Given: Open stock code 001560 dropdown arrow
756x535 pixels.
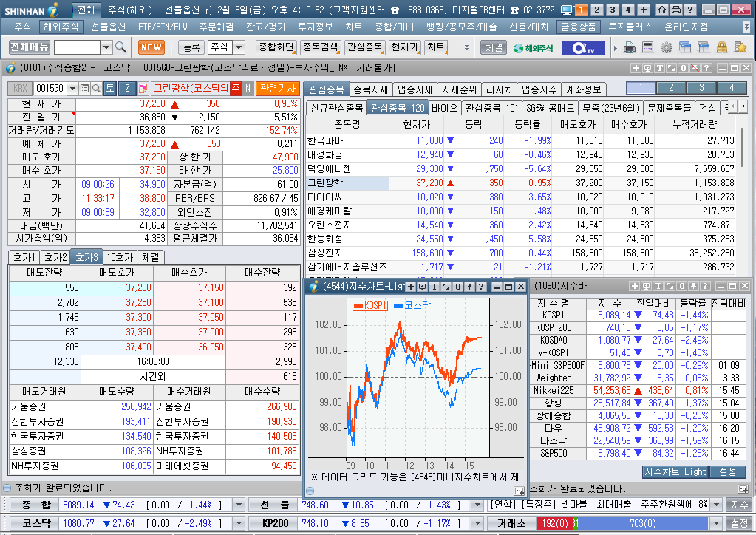Looking at the screenshot, I should [73, 88].
